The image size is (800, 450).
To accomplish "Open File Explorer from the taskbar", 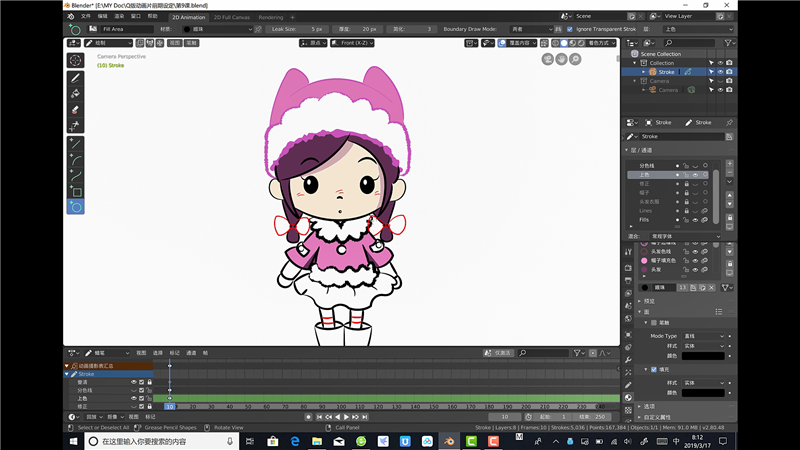I will [x=317, y=441].
